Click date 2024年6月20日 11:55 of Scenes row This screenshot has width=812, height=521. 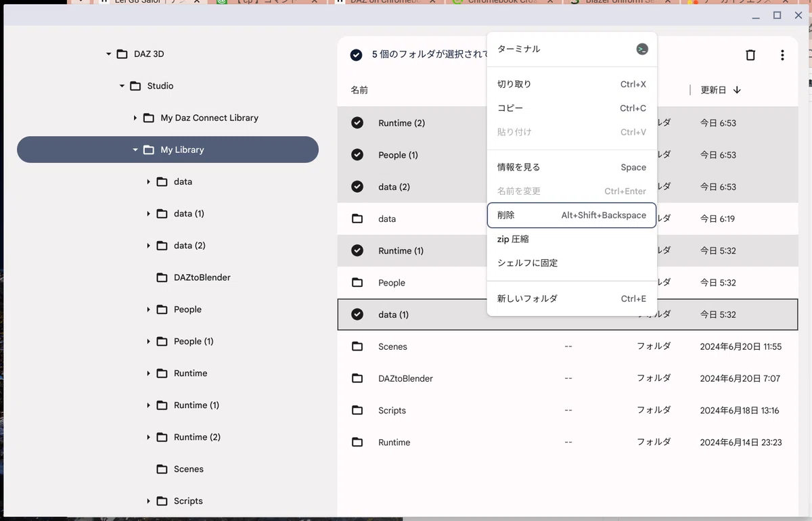click(x=741, y=346)
